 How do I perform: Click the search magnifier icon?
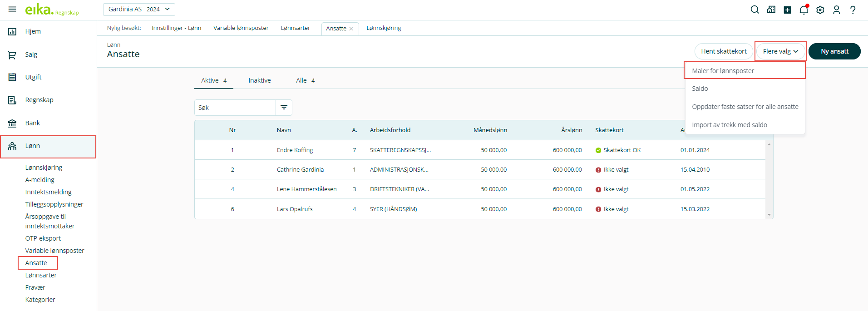(x=755, y=10)
